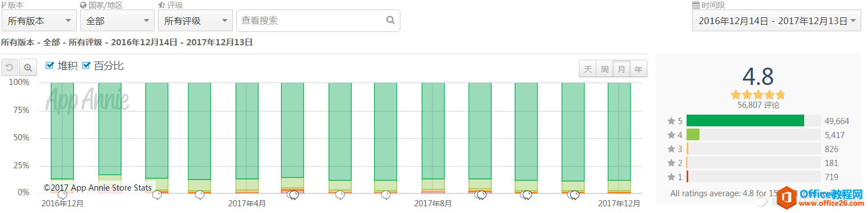Select the 月 granularity button

(621, 69)
